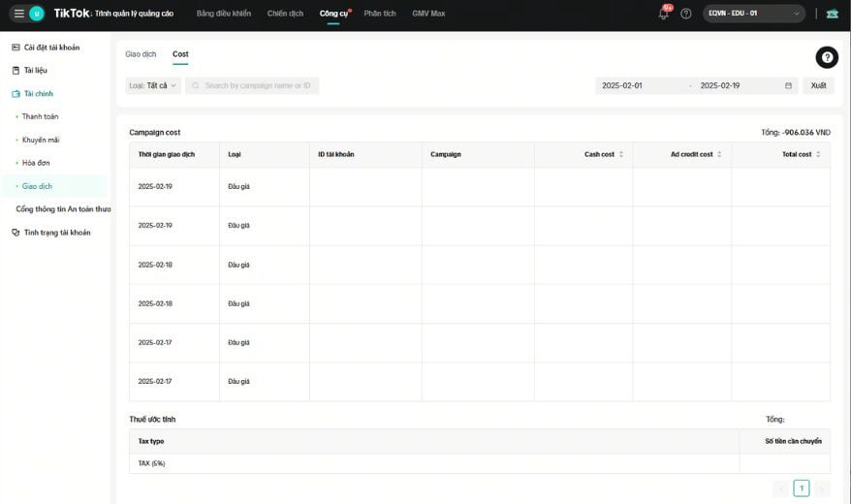The image size is (851, 504).
Task: Open the Chiến dịch menu
Action: (x=285, y=14)
